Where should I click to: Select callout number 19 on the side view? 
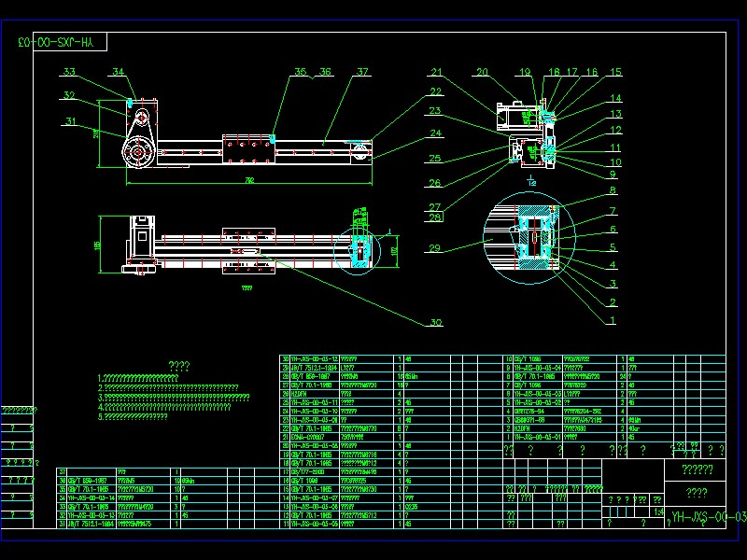pyautogui.click(x=525, y=72)
